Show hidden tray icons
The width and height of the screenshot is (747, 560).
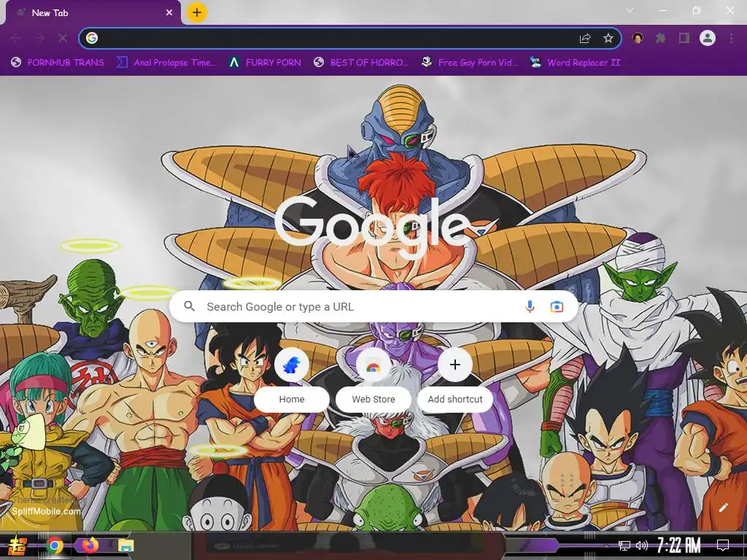point(606,545)
